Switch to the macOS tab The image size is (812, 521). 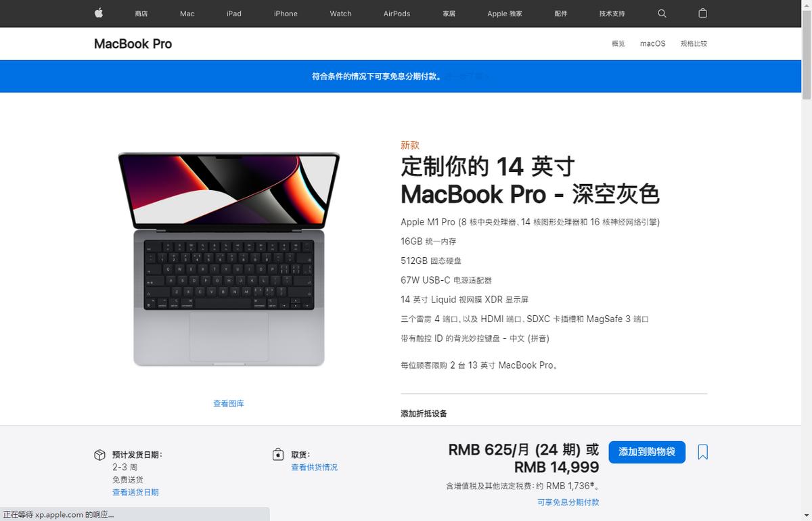653,43
